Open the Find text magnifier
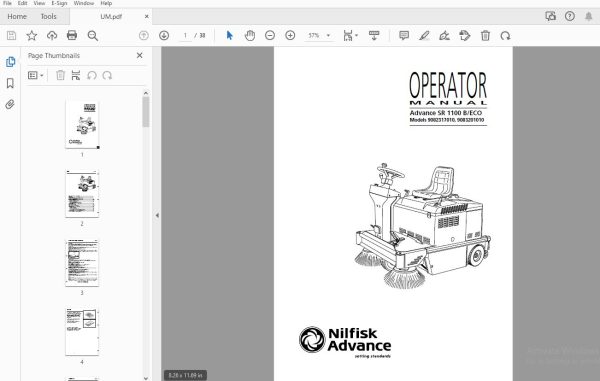Image resolution: width=600 pixels, height=381 pixels. (x=93, y=36)
